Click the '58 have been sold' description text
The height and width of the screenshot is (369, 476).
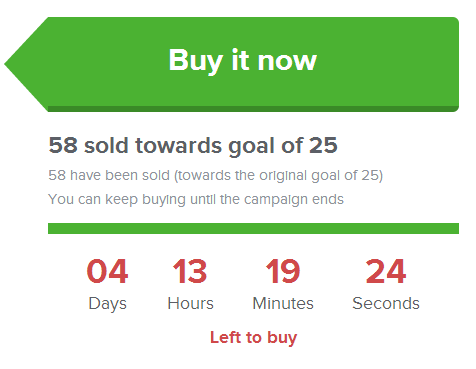[x=216, y=175]
